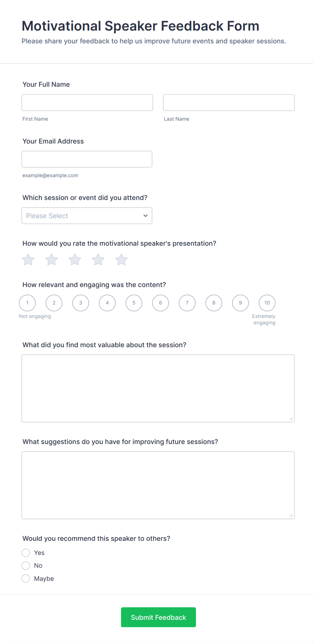Image resolution: width=313 pixels, height=644 pixels.
Task: Submit Feedback button
Action: pos(158,617)
